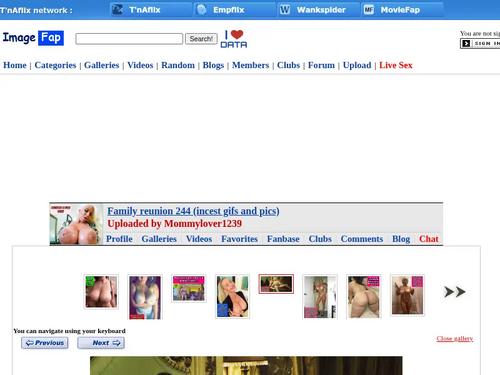Focus the search text field
The image size is (500, 375).
(129, 39)
